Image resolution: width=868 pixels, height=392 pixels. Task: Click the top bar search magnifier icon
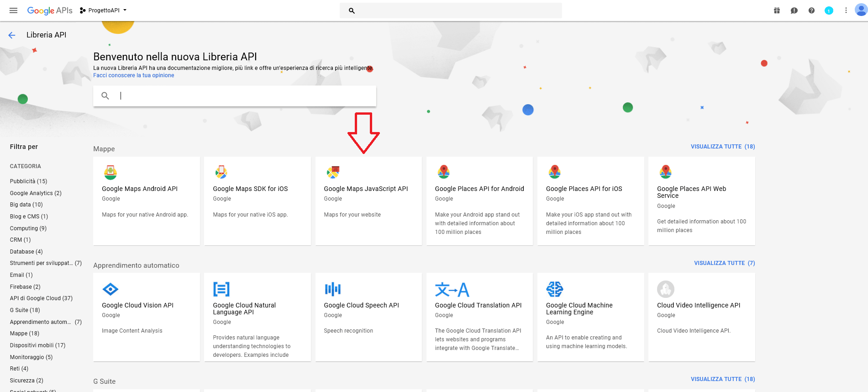coord(352,11)
